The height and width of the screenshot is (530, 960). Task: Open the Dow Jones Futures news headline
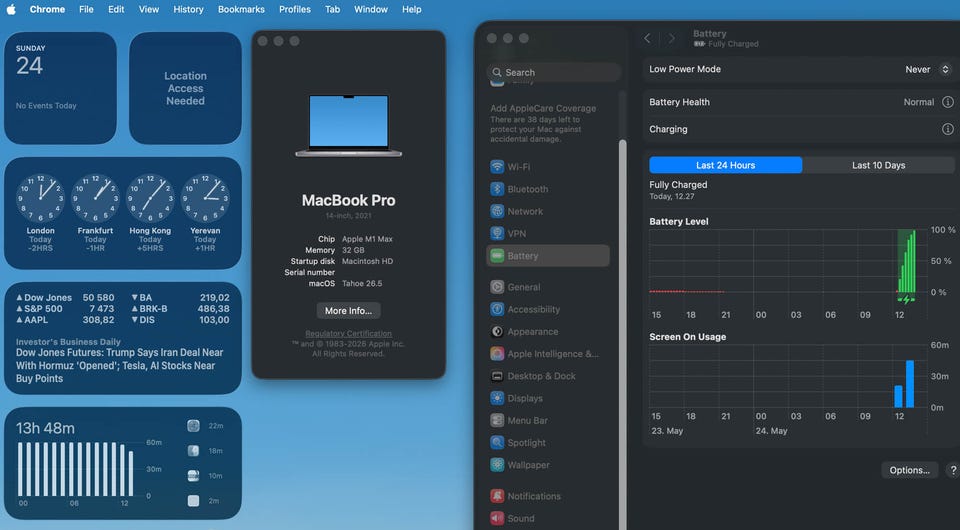pos(119,365)
